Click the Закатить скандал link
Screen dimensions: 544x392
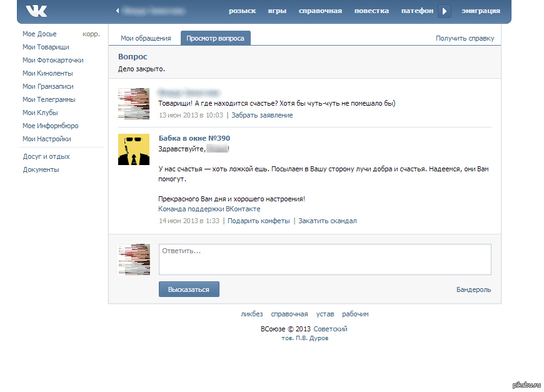click(327, 221)
